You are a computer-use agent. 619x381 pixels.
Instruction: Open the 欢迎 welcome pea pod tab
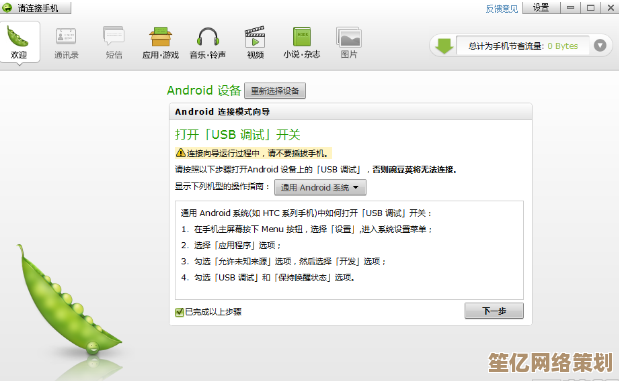tap(19, 42)
